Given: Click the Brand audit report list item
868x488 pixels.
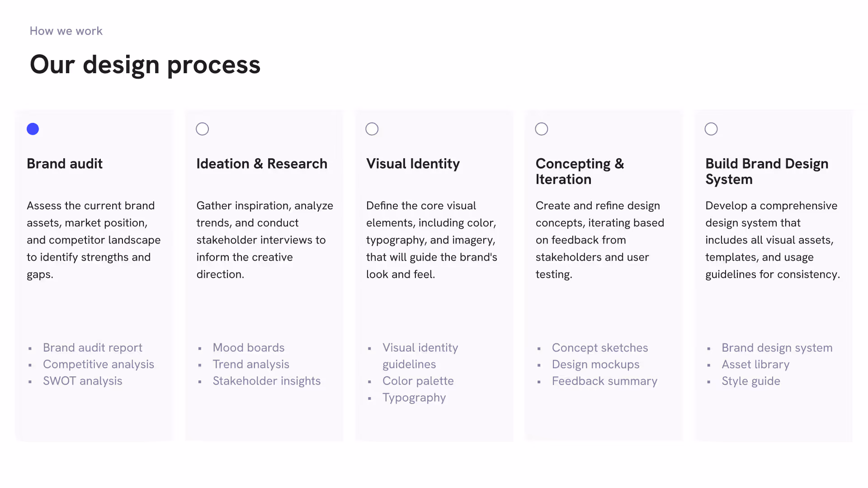Looking at the screenshot, I should click(93, 347).
